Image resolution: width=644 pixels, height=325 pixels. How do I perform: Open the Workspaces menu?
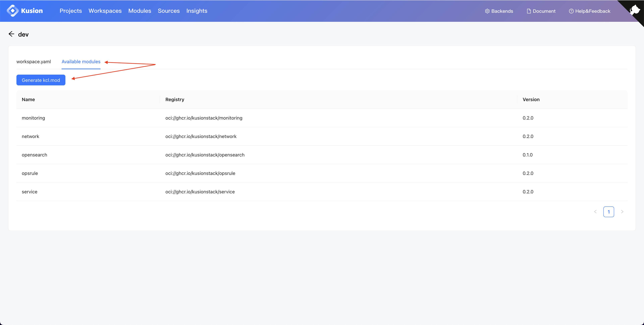[x=105, y=11]
